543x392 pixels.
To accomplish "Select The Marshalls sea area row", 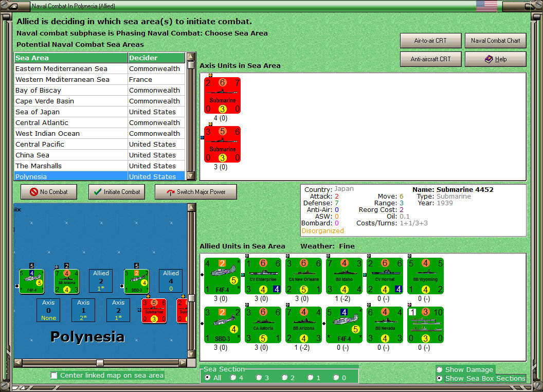I will (99, 166).
